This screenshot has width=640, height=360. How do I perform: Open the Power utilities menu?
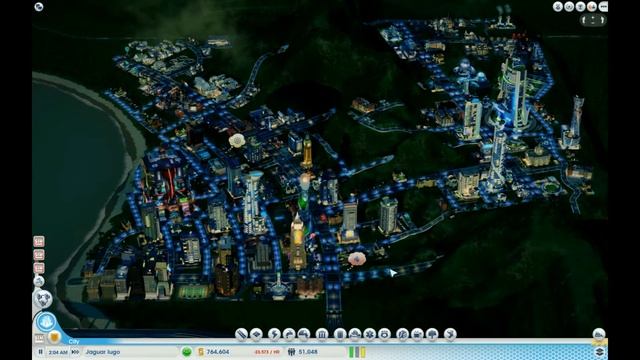(274, 334)
